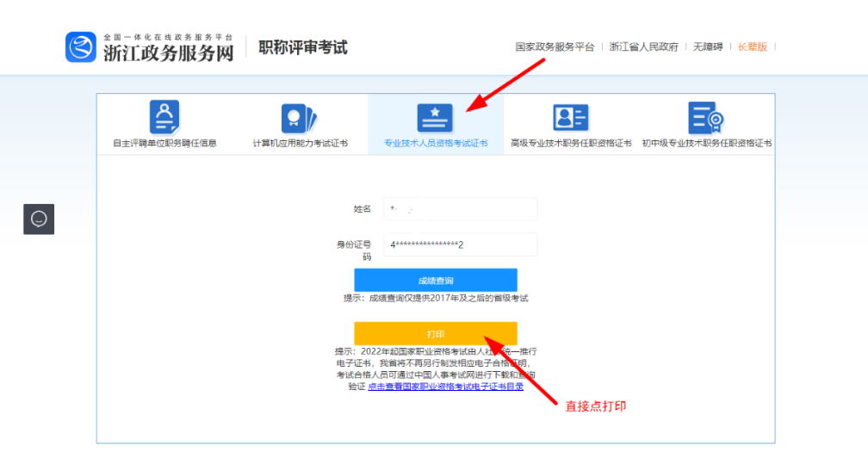Click the 自主评聘单位职务聘任信息 document icon
Screen dimensions: 868x452
164,117
